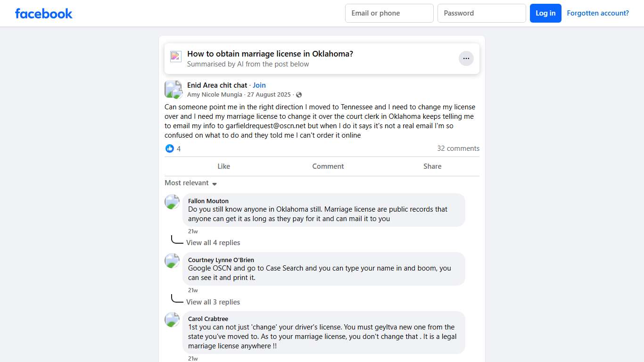The image size is (644, 362).
Task: Click the Log in button
Action: tap(545, 13)
